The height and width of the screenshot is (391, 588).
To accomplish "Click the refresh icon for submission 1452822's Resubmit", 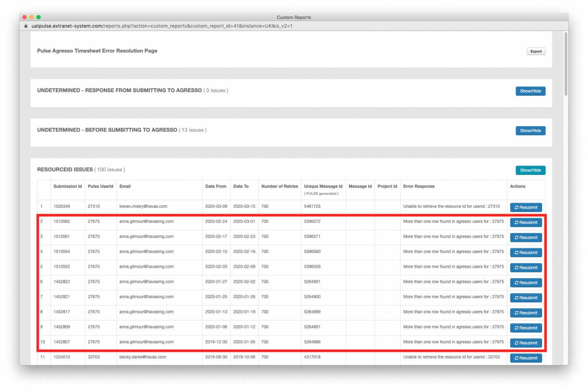I will point(516,282).
